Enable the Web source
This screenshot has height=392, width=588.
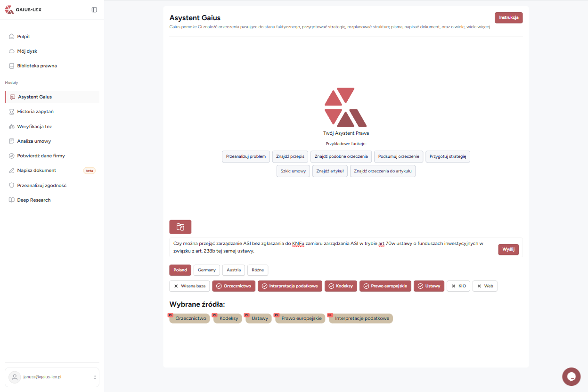[485, 286]
